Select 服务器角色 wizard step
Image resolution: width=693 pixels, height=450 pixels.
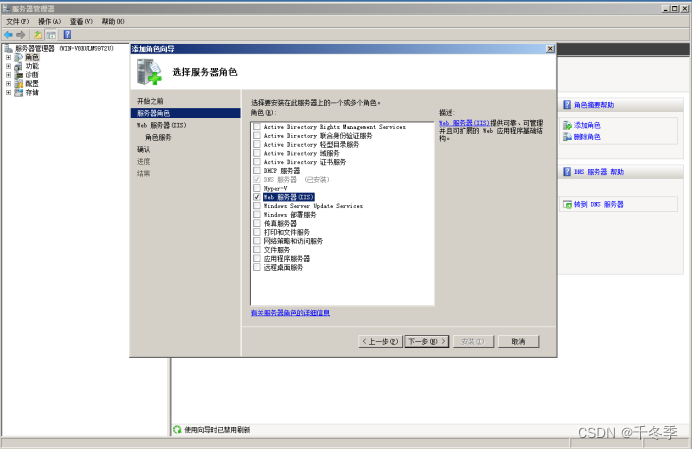pos(186,113)
